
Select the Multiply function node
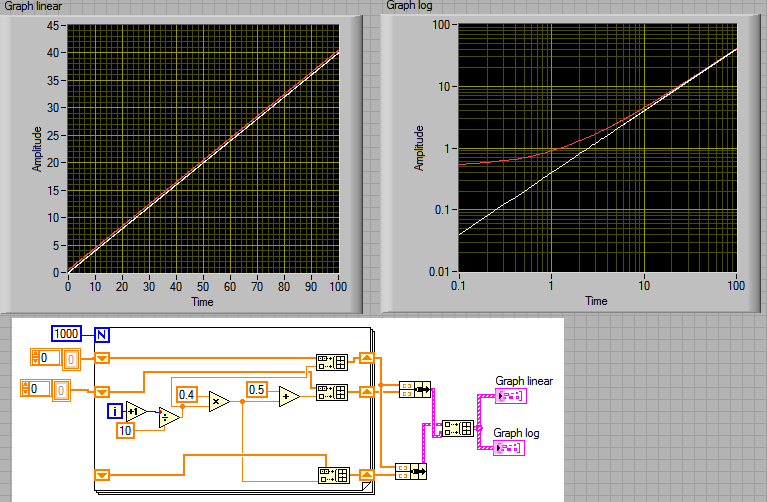(219, 401)
